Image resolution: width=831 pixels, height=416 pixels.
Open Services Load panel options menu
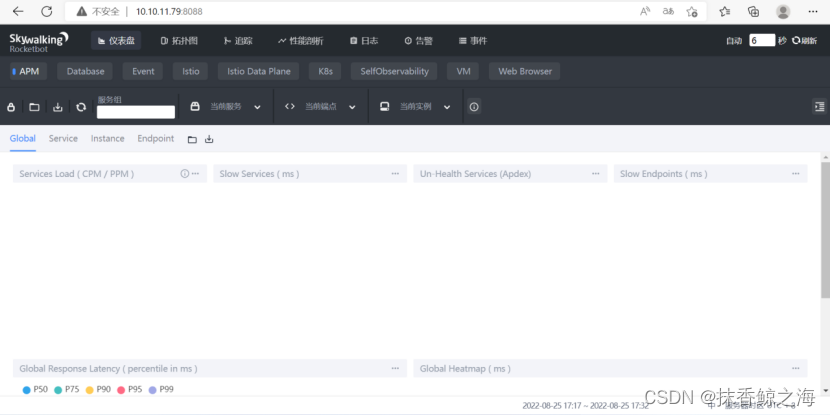click(196, 173)
